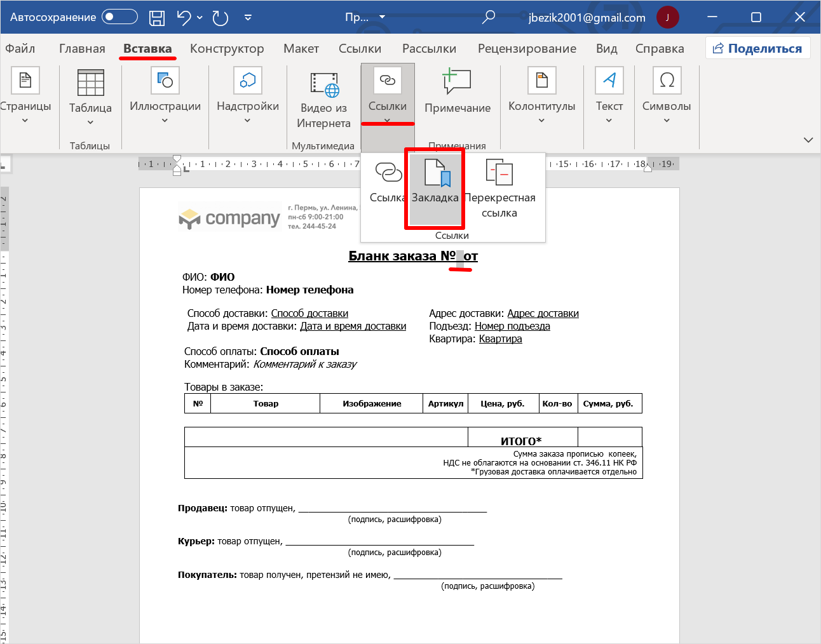Image resolution: width=821 pixels, height=644 pixels.
Task: Open the document title dropdown arrow
Action: pos(382,18)
